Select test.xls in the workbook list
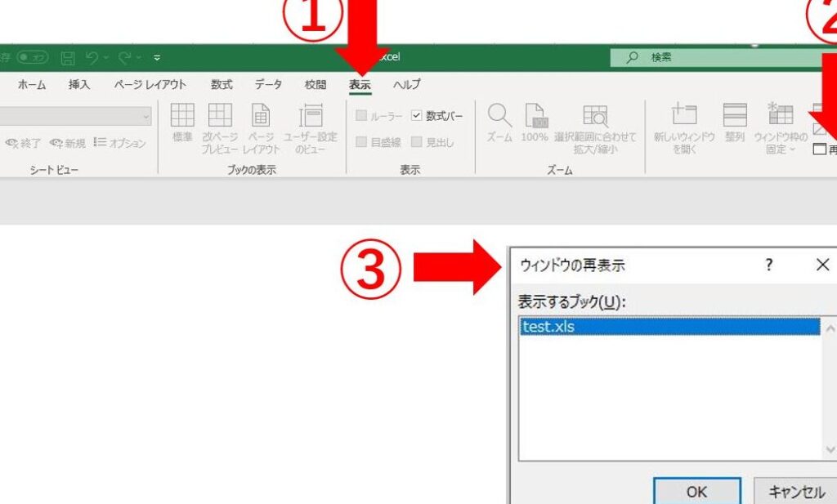837x504 pixels. (x=669, y=327)
